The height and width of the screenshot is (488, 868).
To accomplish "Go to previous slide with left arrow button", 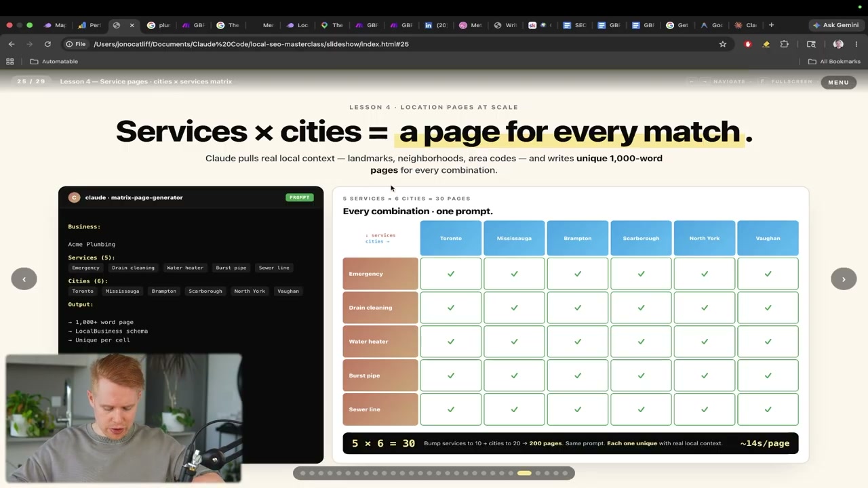I will [24, 279].
